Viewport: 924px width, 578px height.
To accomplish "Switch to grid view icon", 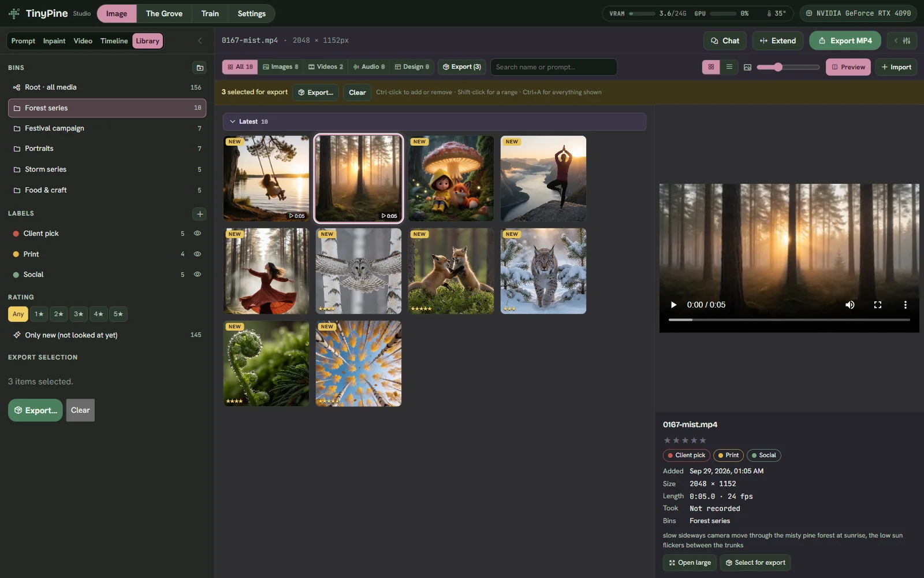I will [711, 67].
